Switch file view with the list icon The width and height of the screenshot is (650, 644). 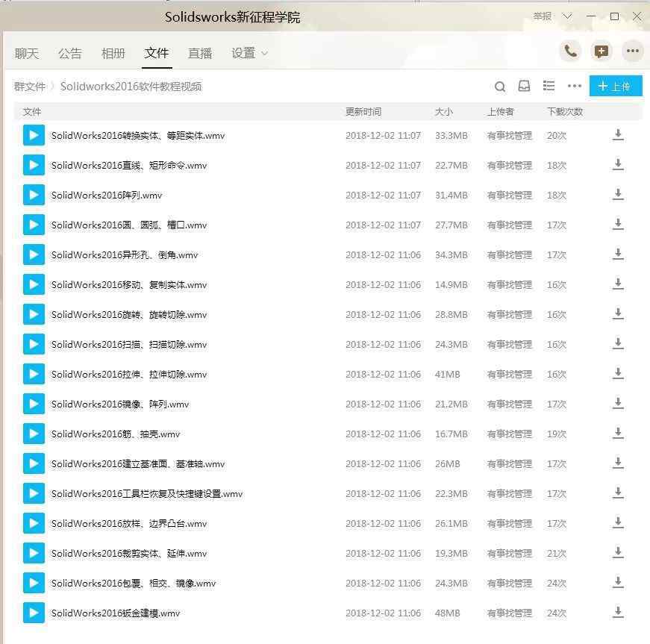click(x=549, y=86)
